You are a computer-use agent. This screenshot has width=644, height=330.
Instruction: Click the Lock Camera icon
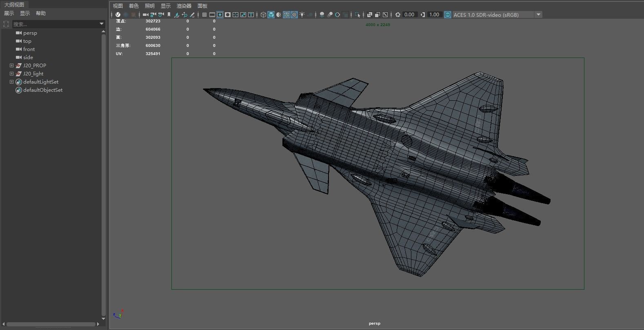click(153, 15)
